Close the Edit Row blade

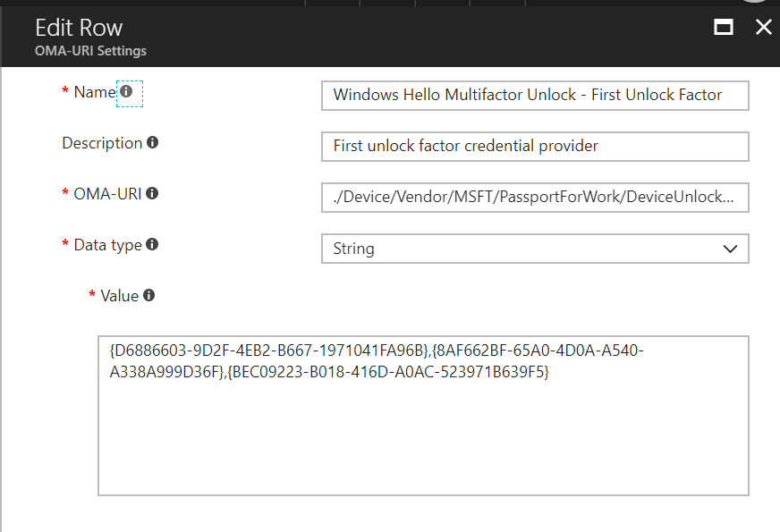tap(763, 27)
